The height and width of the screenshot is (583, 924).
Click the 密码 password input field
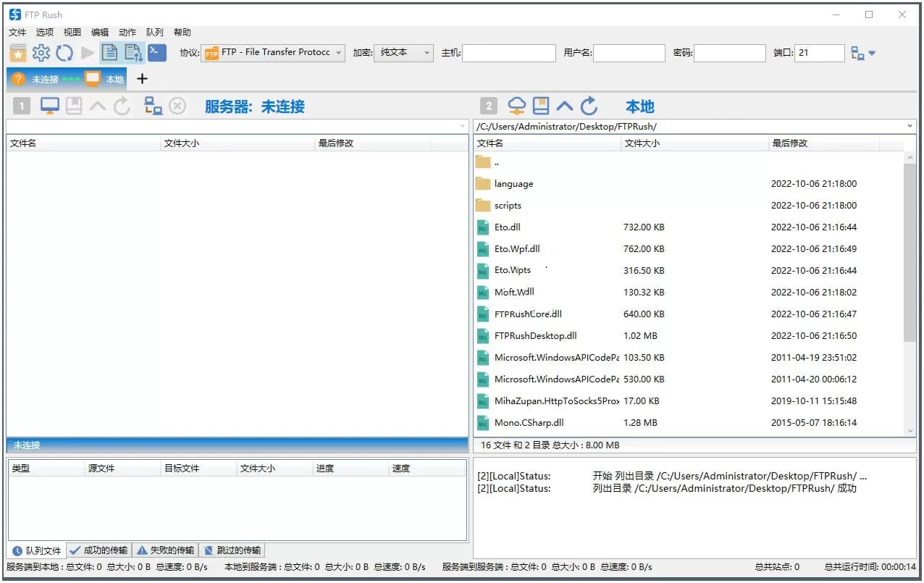[x=729, y=53]
